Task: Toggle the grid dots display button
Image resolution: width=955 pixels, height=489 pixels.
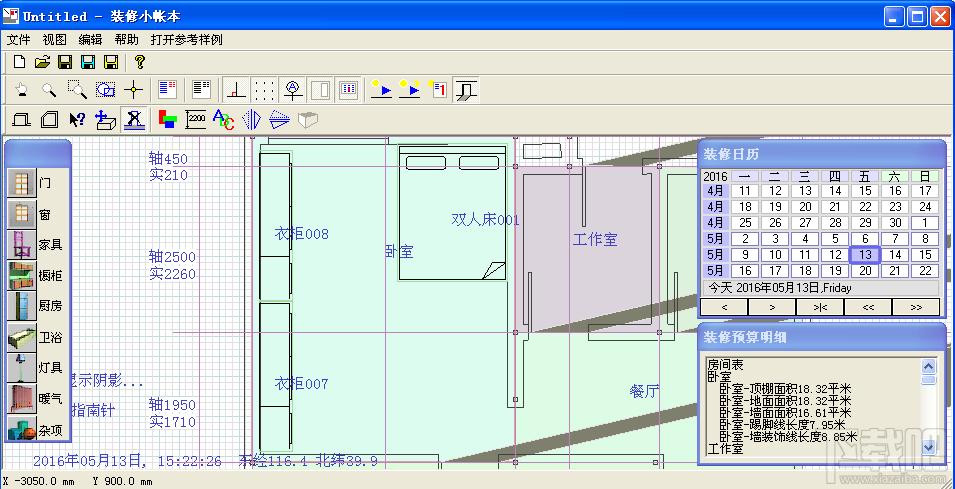Action: (x=264, y=90)
